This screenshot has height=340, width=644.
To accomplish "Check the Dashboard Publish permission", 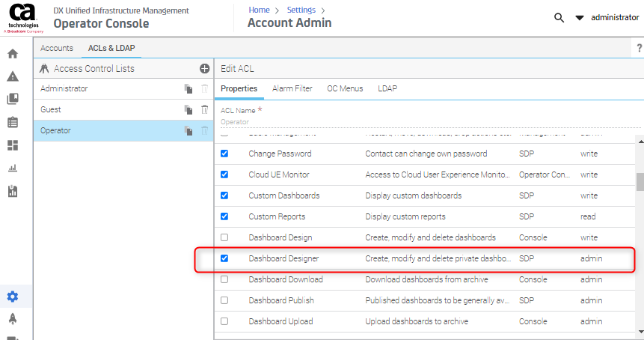I will [225, 300].
